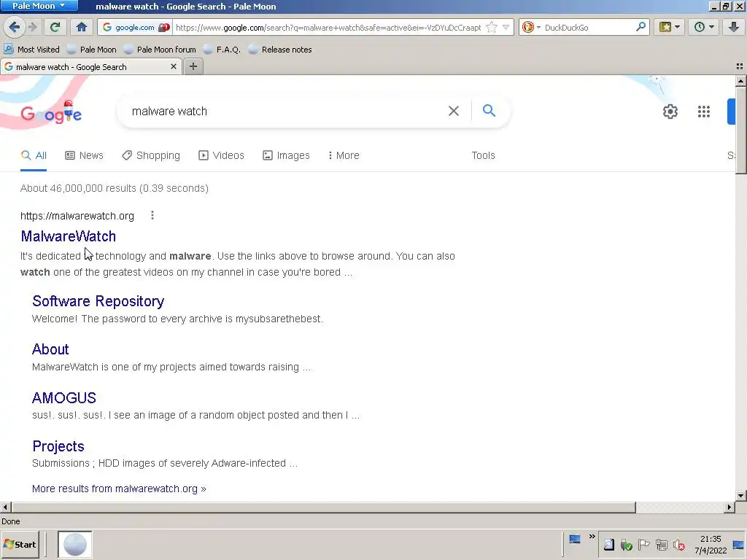
Task: Expand hidden quick launch chevron
Action: 592,537
